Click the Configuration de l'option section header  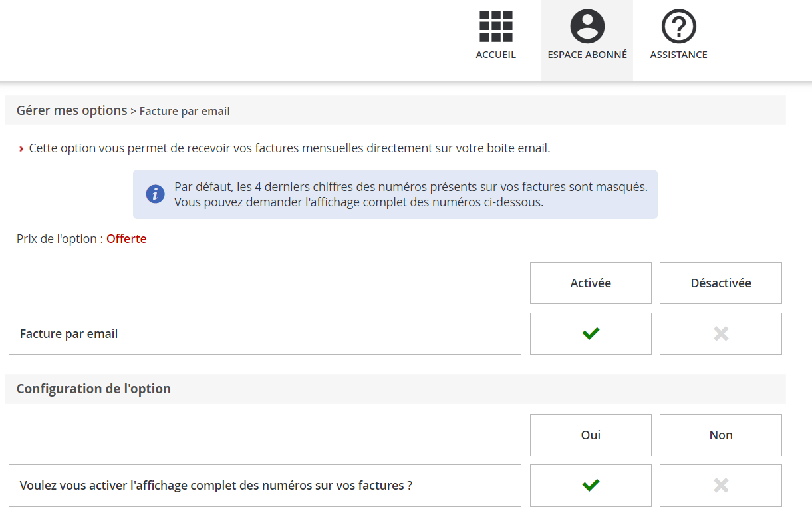point(94,389)
